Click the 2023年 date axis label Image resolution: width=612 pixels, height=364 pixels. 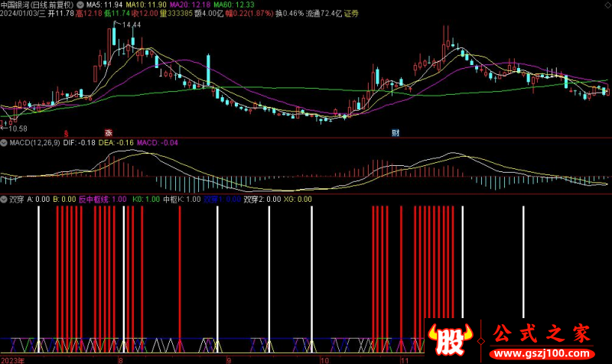(14, 359)
